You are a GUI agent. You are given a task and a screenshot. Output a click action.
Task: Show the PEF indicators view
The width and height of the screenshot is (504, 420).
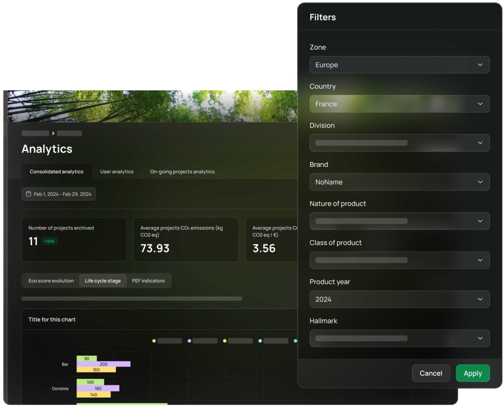(x=148, y=281)
